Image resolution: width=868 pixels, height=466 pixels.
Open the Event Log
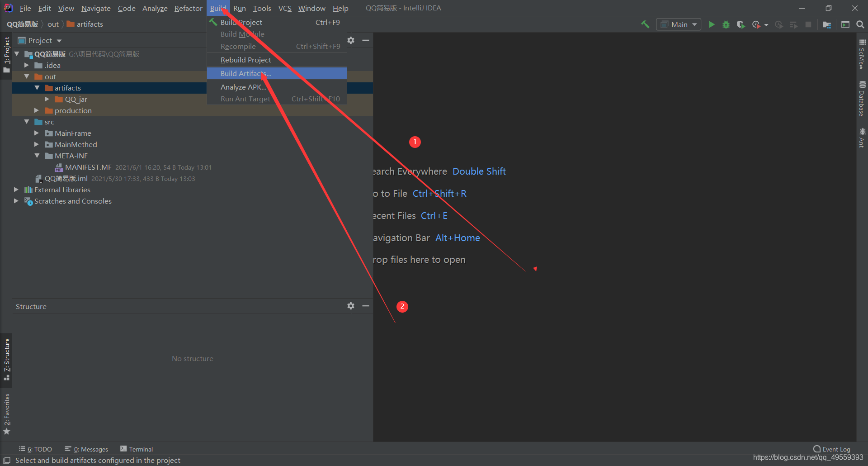(x=832, y=449)
